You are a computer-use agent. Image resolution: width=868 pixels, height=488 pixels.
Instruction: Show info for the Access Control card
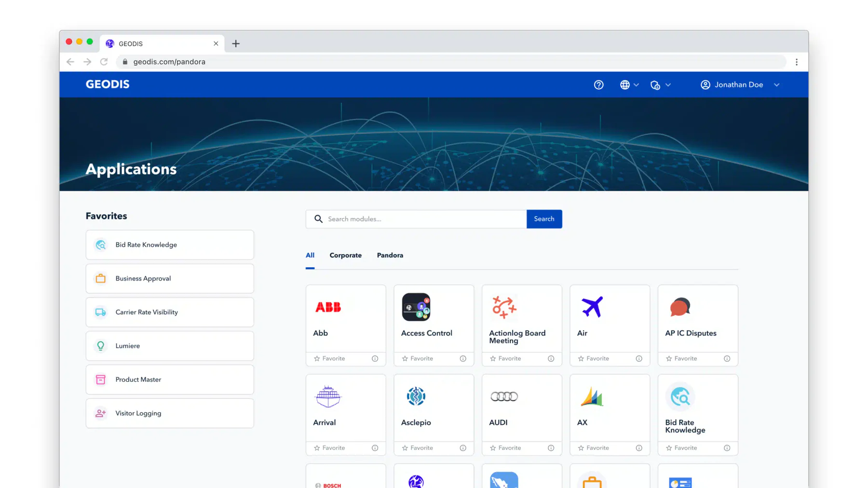[x=463, y=359]
